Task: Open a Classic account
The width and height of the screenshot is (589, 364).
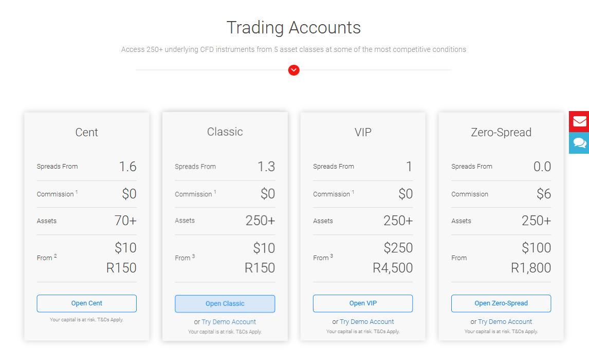Action: 225,303
